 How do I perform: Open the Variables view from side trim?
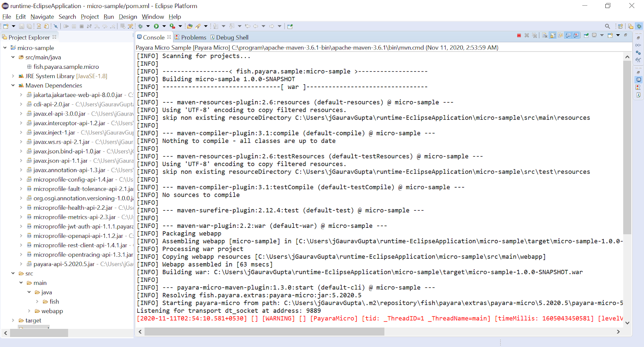pos(638,45)
